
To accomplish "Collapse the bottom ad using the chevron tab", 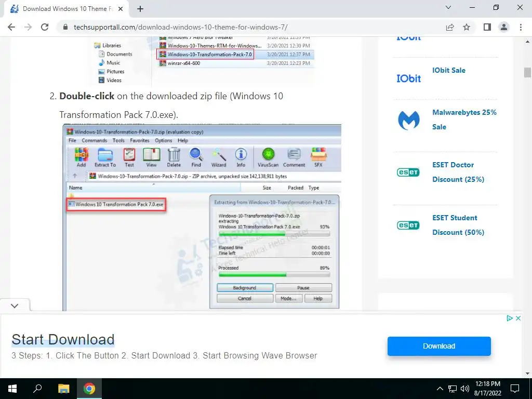I will [15, 305].
